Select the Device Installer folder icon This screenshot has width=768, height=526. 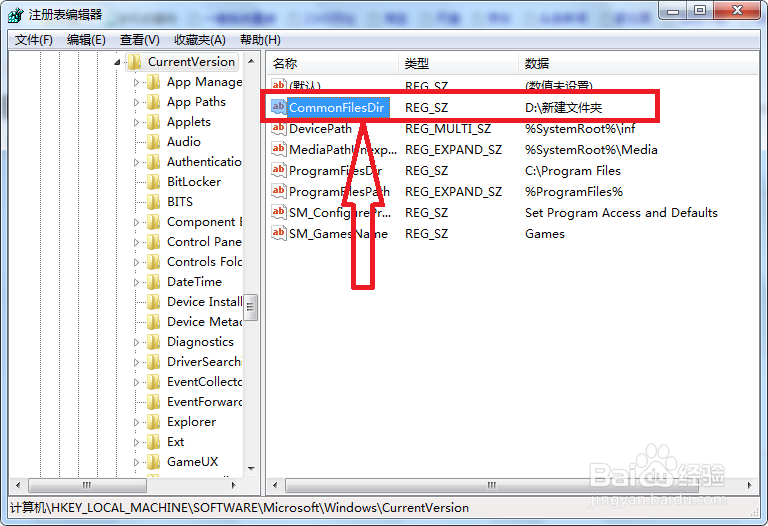coord(154,302)
